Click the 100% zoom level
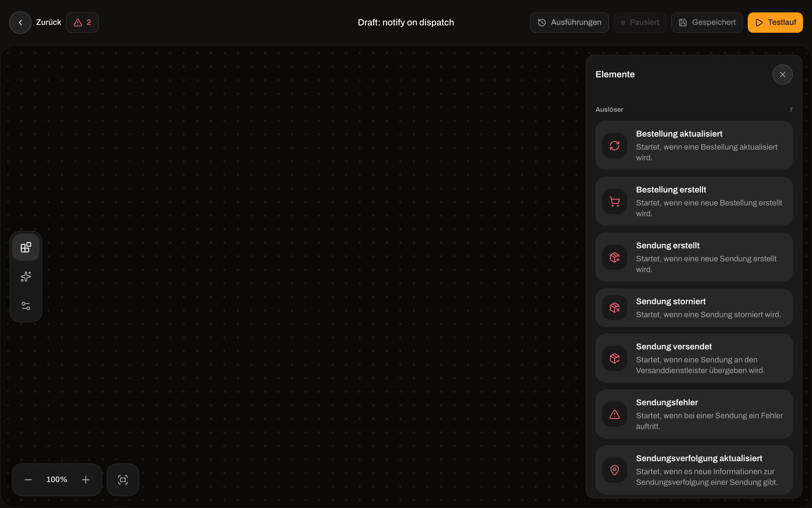 tap(57, 480)
